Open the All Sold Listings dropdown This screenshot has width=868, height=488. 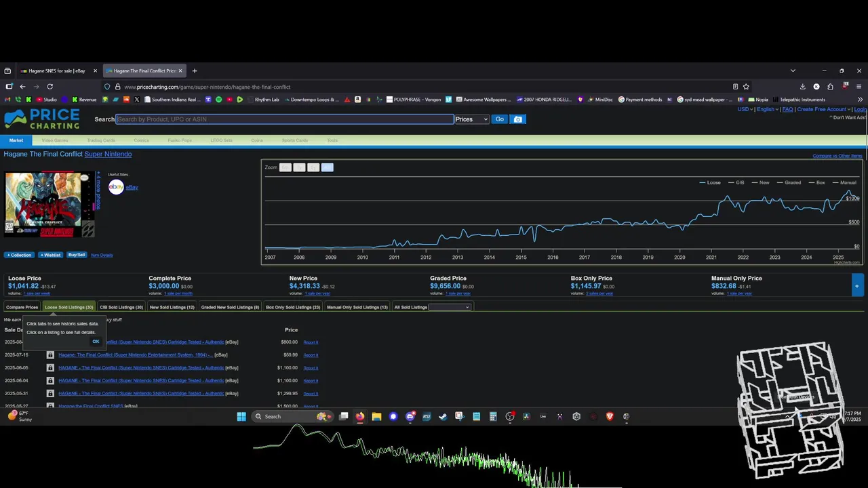[x=449, y=307]
